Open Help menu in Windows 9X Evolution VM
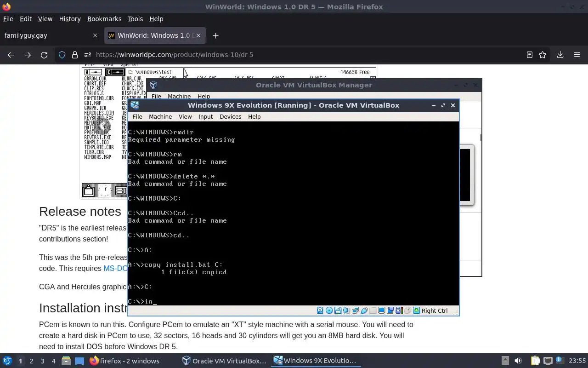This screenshot has width=588, height=368. (254, 117)
